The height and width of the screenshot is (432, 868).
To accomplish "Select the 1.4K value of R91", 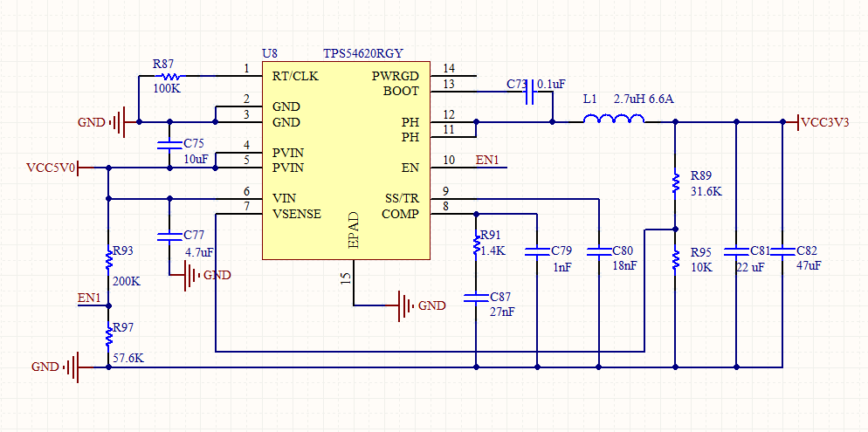I will pos(493,250).
